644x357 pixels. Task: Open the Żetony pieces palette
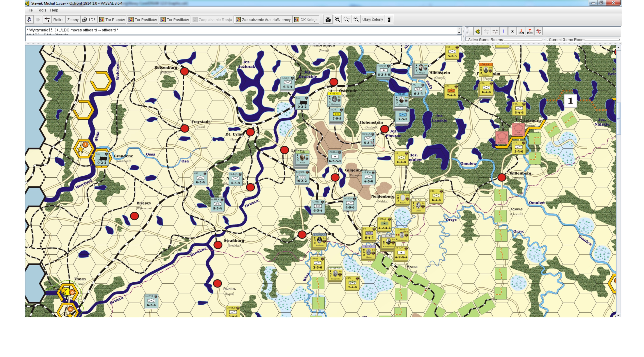pyautogui.click(x=73, y=19)
